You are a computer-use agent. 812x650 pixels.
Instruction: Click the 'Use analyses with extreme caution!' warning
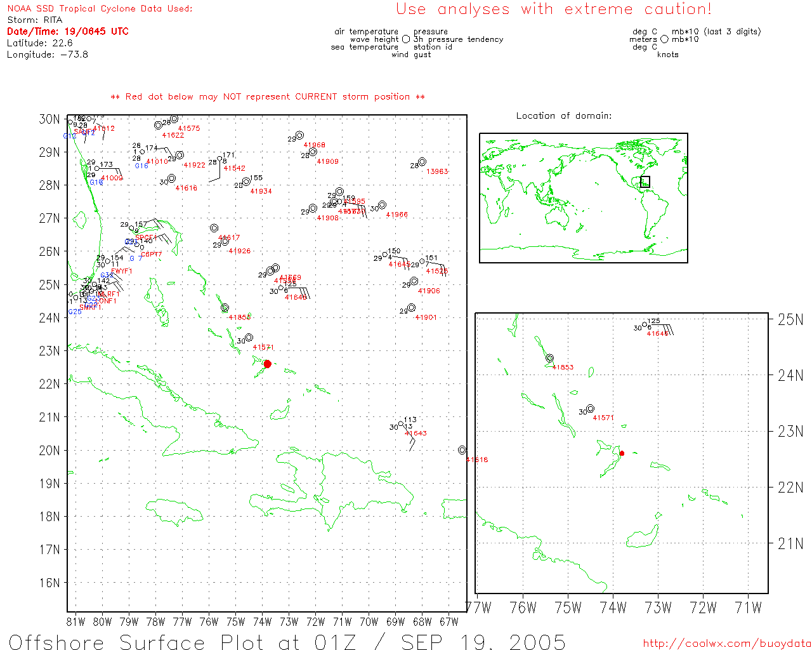[x=553, y=10]
